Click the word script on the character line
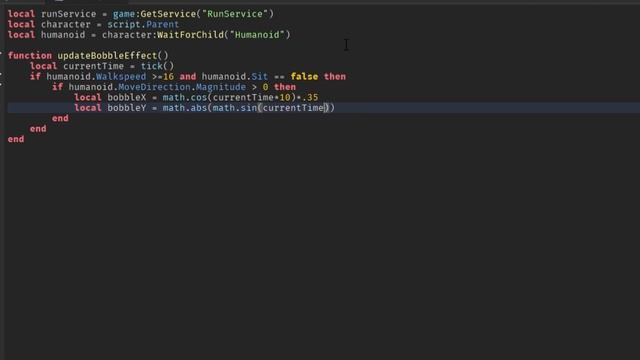640x360 pixels. pyautogui.click(x=124, y=24)
